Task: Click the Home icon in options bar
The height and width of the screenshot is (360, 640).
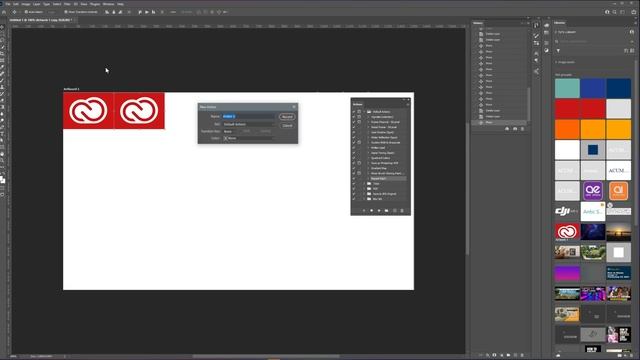Action: click(4, 12)
